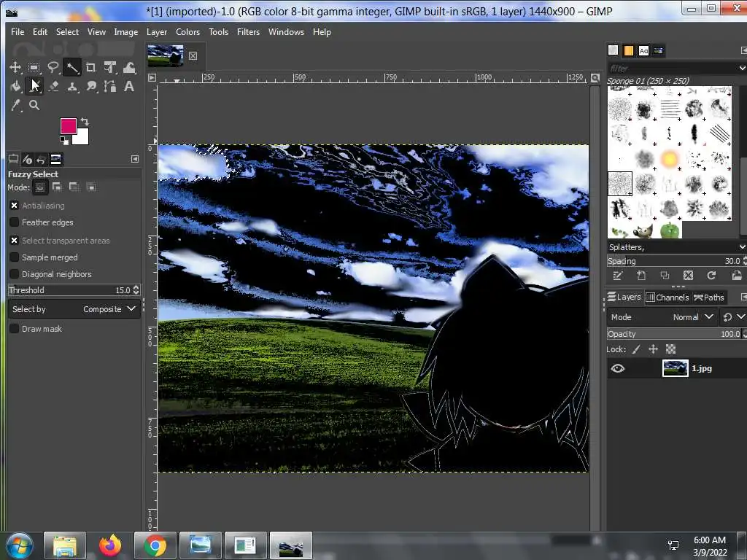Select the Eraser tool
This screenshot has height=560, width=747.
tap(53, 86)
